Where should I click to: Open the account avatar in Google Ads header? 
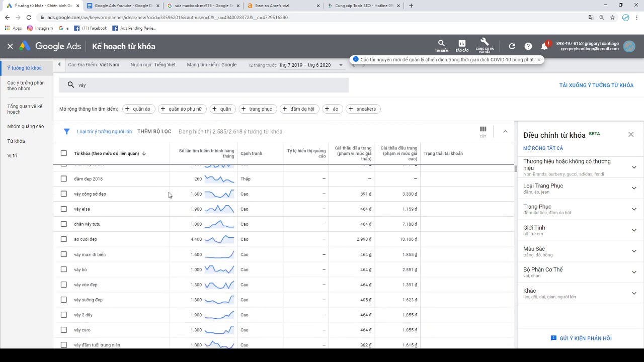pos(629,46)
